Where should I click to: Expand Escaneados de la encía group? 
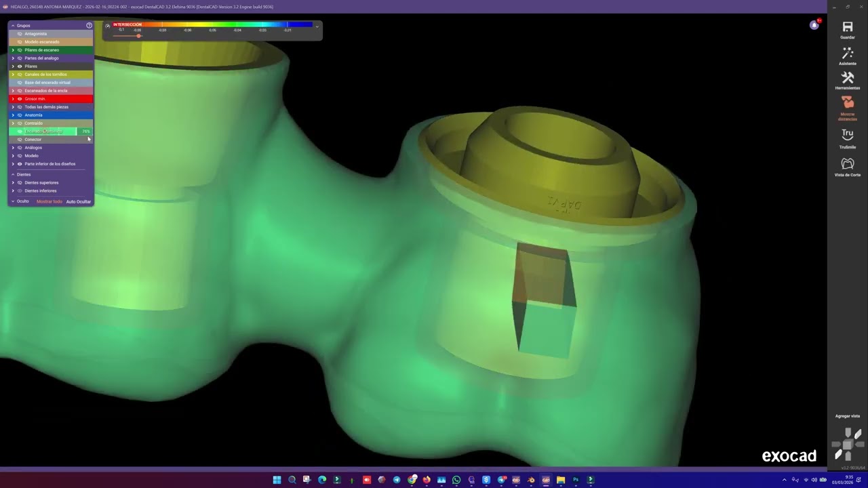13,91
